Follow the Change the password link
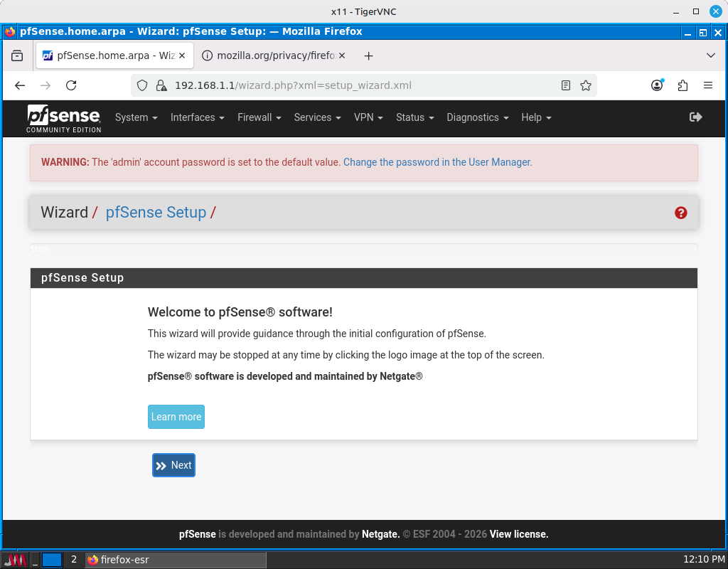728x569 pixels. click(437, 162)
